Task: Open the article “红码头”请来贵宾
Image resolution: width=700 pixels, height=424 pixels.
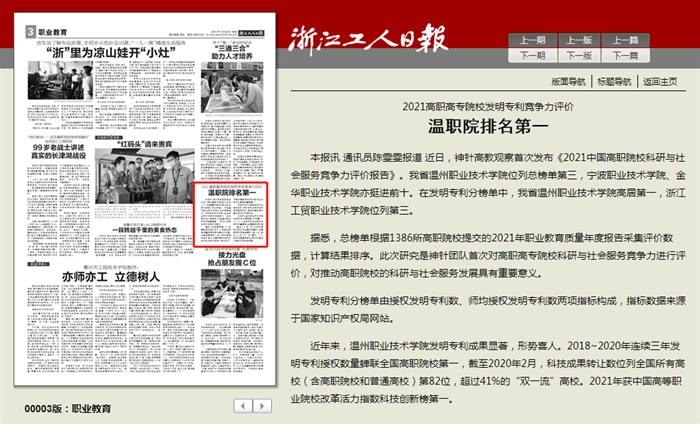Action: pos(144,144)
